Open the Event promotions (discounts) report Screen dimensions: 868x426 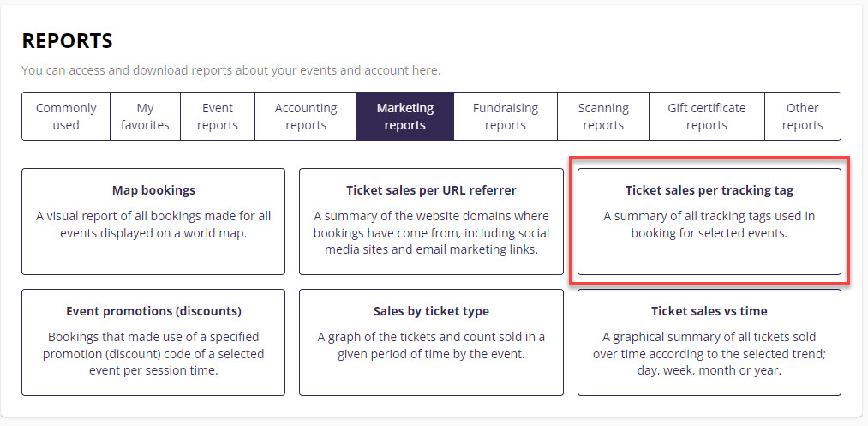tap(153, 311)
